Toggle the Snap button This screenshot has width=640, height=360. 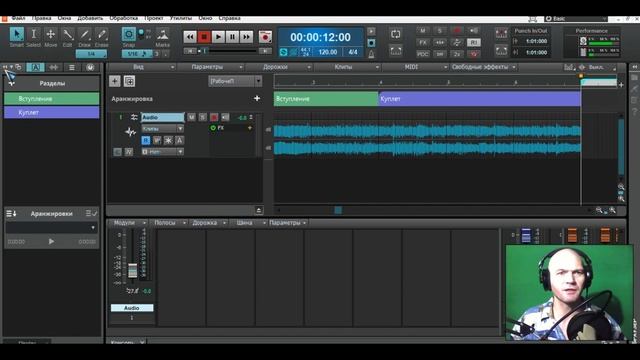tap(129, 35)
